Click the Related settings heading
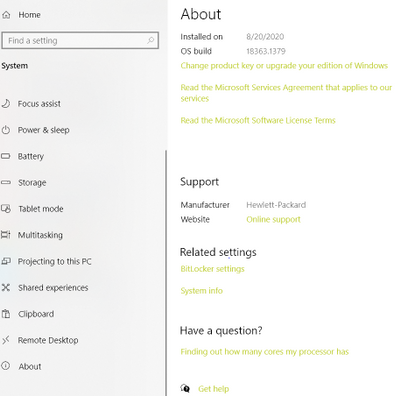The width and height of the screenshot is (400, 396). click(218, 252)
